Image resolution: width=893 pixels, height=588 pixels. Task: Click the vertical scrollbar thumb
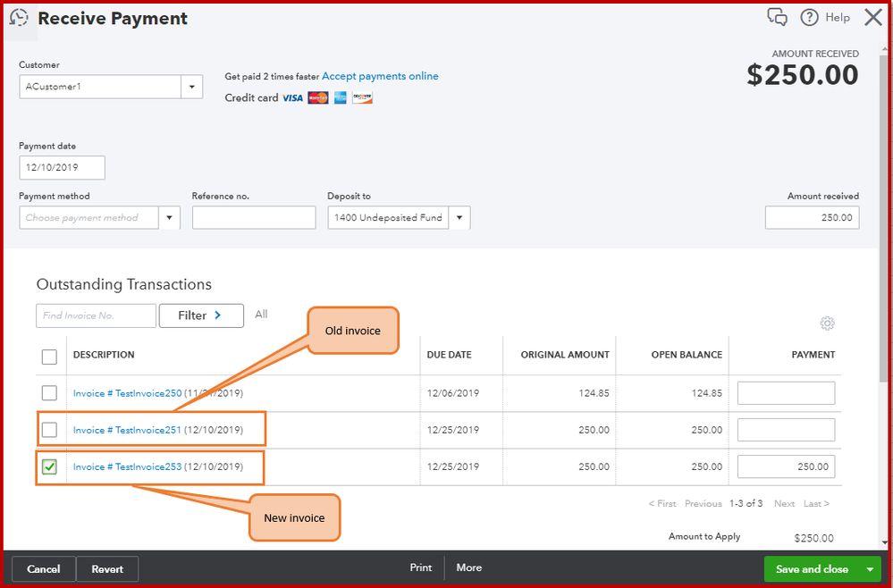tap(884, 219)
